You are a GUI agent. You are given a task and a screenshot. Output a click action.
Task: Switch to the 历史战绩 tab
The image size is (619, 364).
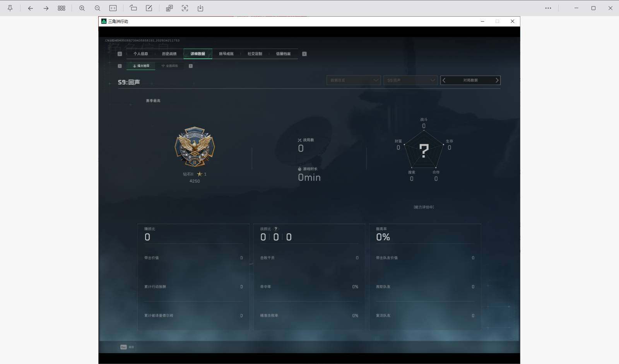169,54
